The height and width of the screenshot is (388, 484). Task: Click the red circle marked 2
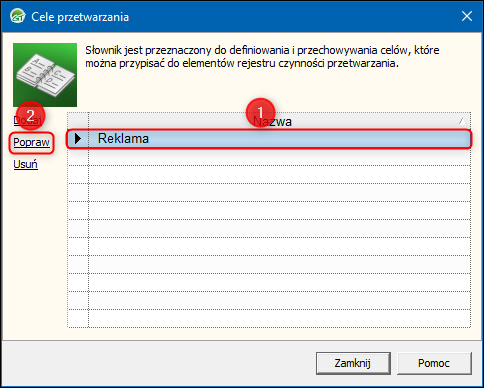point(30,116)
